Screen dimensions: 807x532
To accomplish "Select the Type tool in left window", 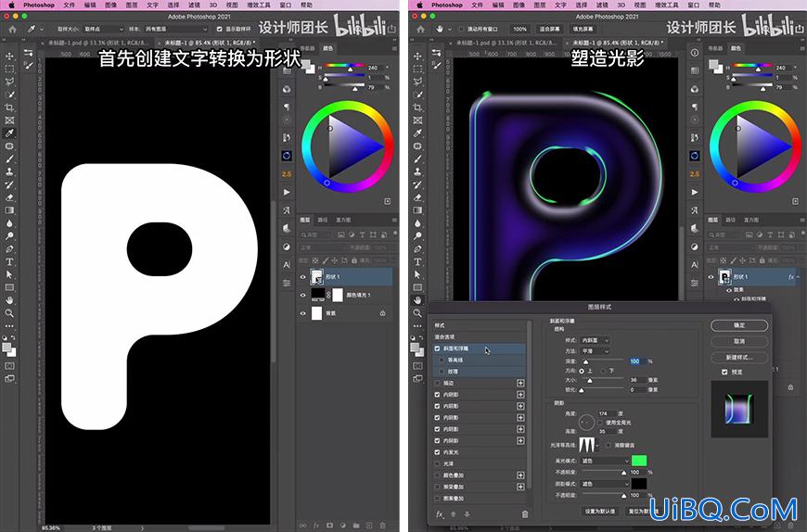I will pyautogui.click(x=9, y=261).
